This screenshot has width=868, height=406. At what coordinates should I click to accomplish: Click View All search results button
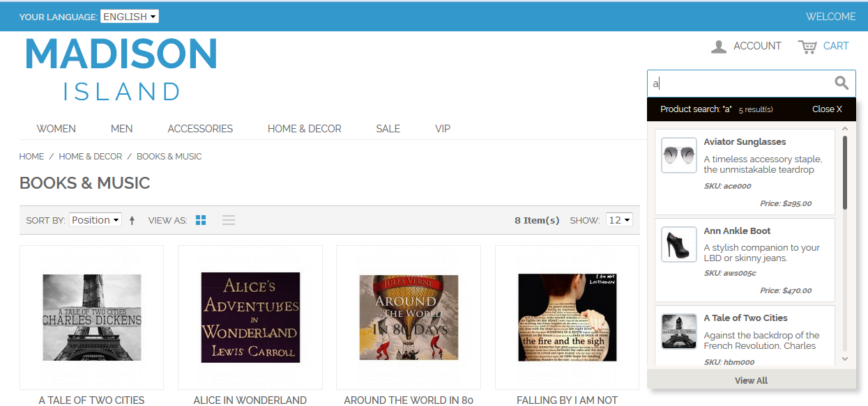[752, 380]
